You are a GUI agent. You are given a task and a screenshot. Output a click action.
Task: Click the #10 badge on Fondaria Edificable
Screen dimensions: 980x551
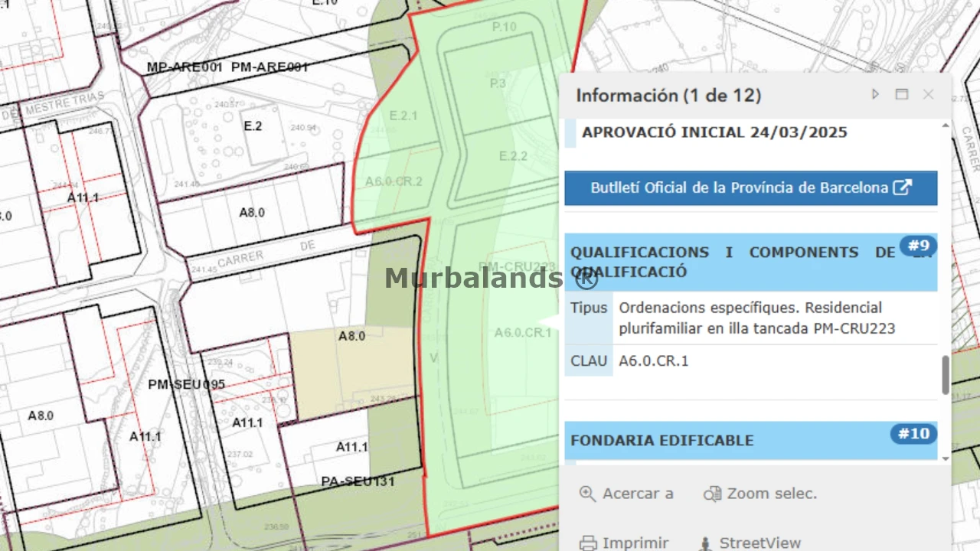(x=913, y=434)
